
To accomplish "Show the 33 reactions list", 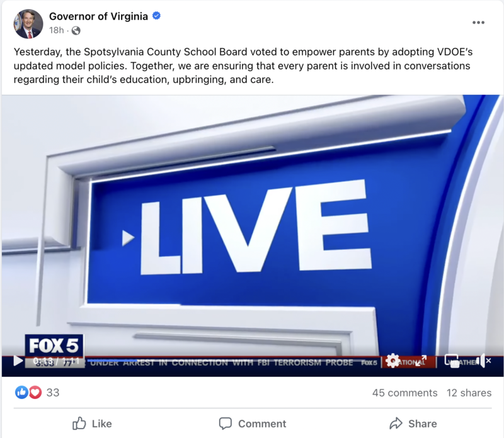I will (53, 393).
